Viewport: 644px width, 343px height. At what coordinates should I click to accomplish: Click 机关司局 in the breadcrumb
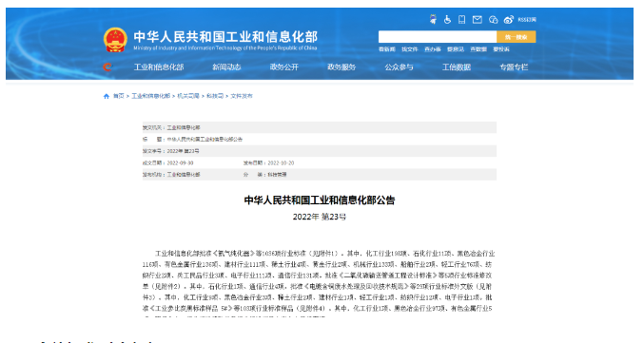click(188, 96)
